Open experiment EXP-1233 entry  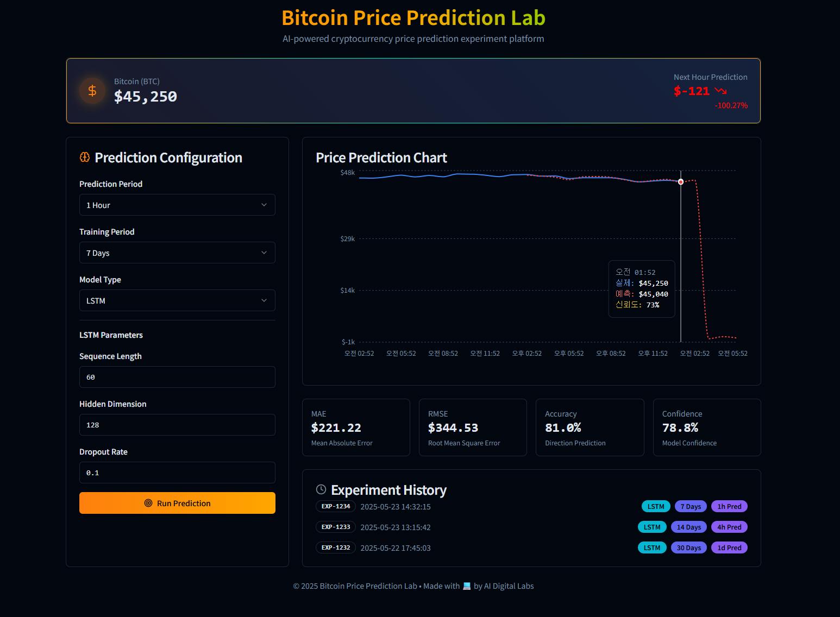click(x=336, y=527)
